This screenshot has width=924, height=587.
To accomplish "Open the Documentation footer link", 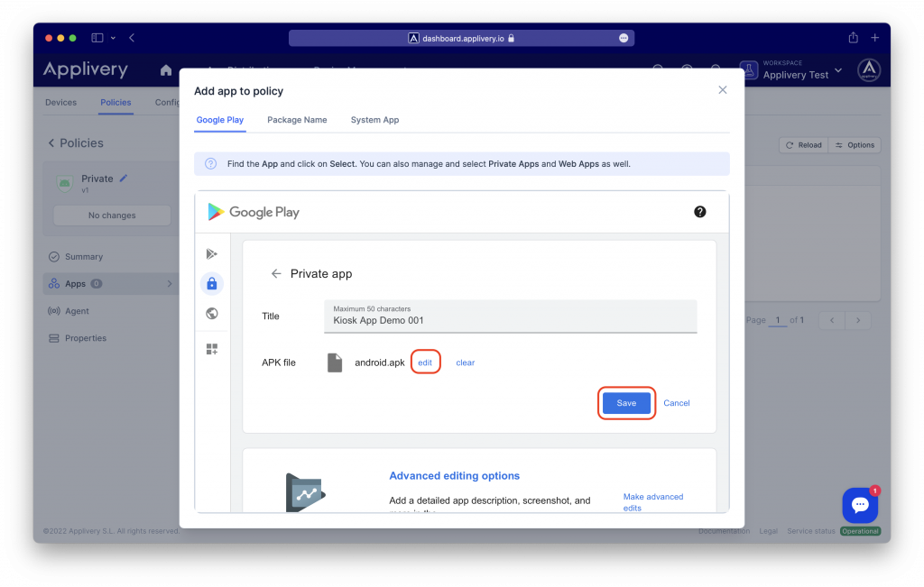I will (x=725, y=531).
